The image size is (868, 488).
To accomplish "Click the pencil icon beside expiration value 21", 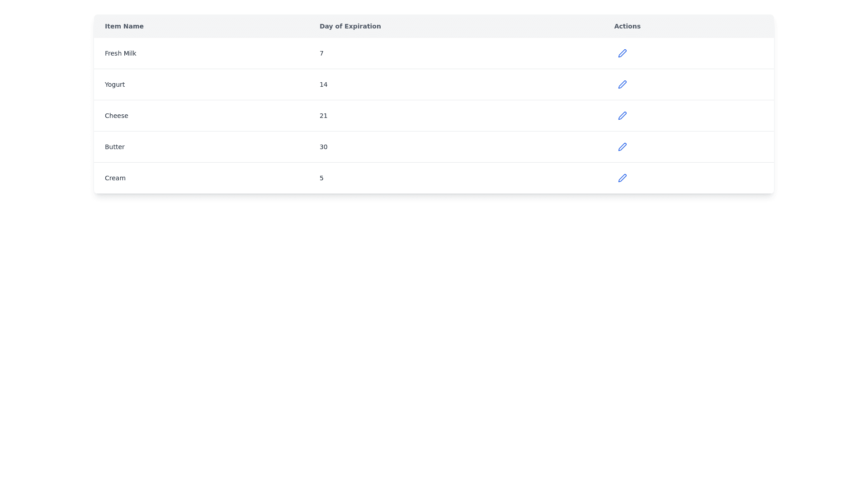I will 623,116.
